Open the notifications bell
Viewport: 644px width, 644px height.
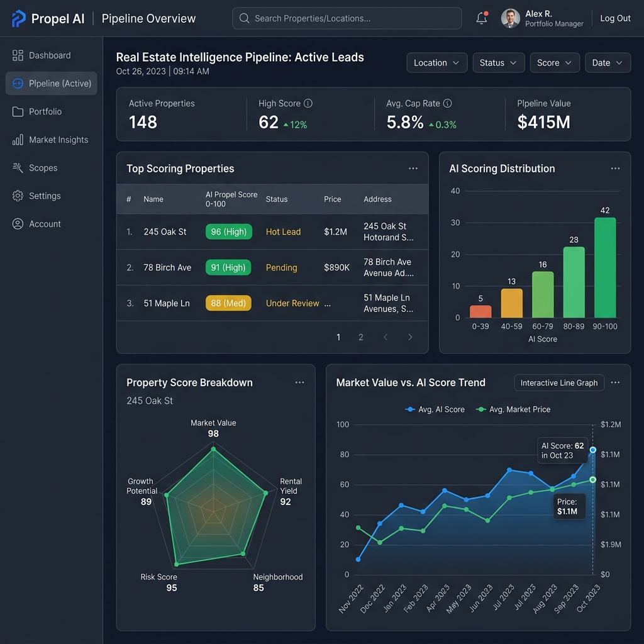point(481,18)
